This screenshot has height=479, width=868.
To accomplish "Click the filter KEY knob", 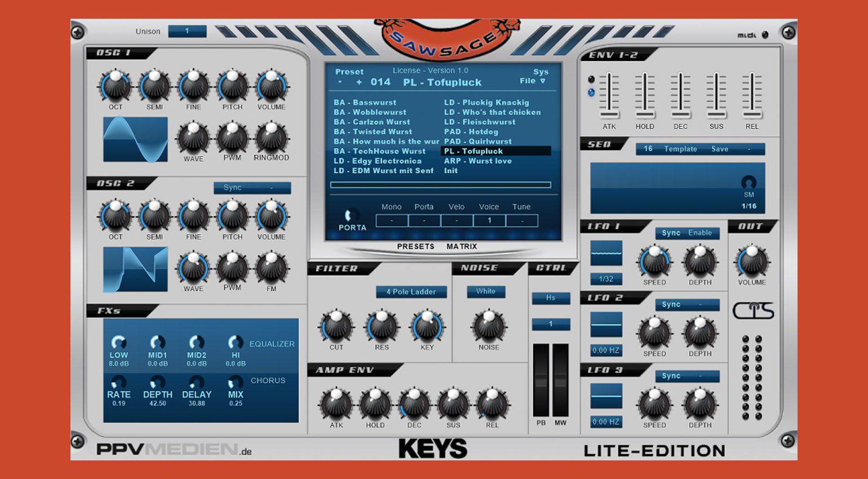I will [427, 326].
